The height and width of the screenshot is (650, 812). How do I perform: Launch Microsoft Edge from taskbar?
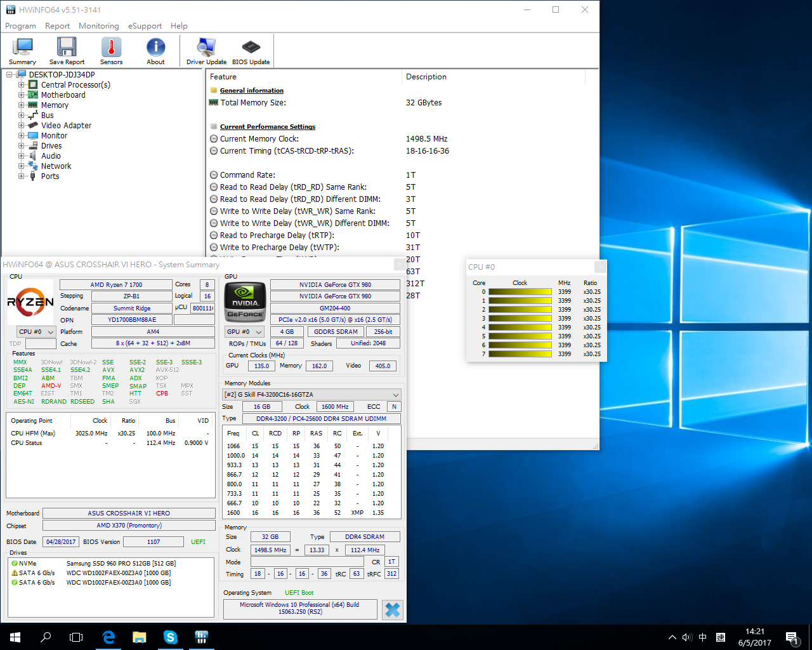tap(108, 637)
